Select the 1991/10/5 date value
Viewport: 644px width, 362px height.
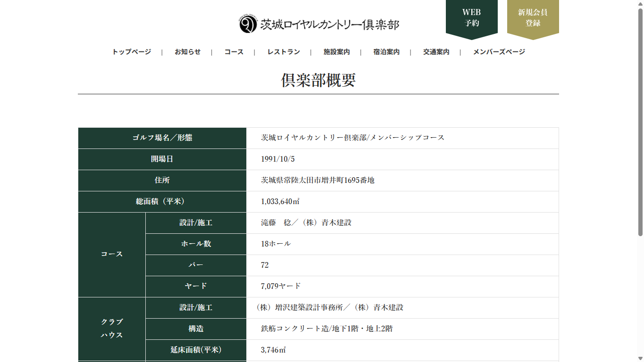278,159
